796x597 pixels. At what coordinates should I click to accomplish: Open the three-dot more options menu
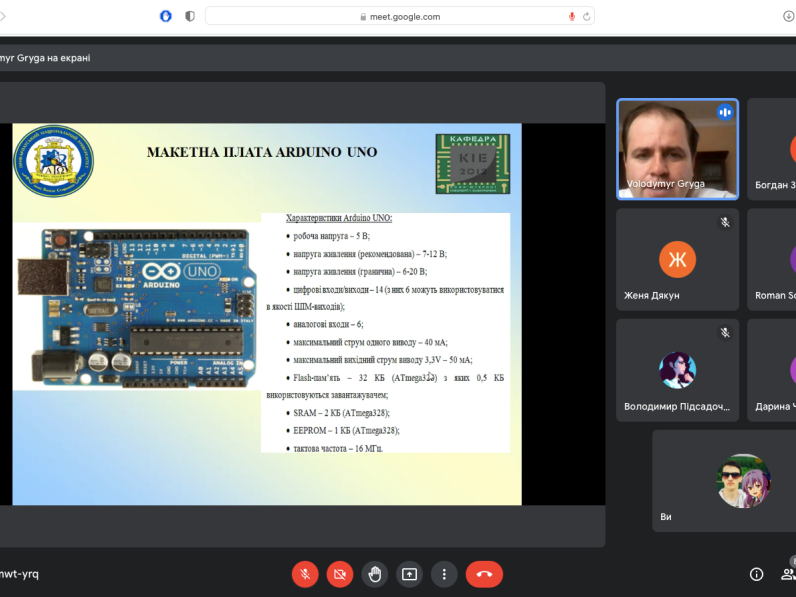pos(444,574)
